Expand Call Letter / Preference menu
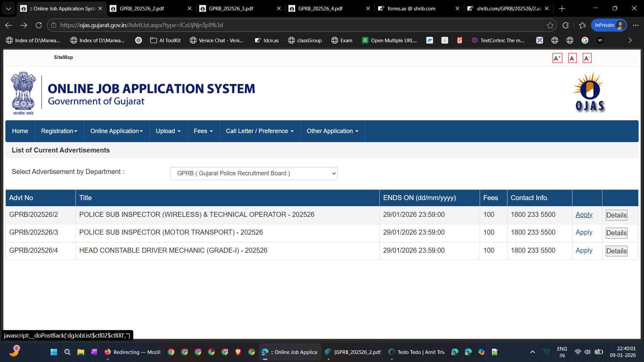The image size is (644, 362). (x=260, y=131)
